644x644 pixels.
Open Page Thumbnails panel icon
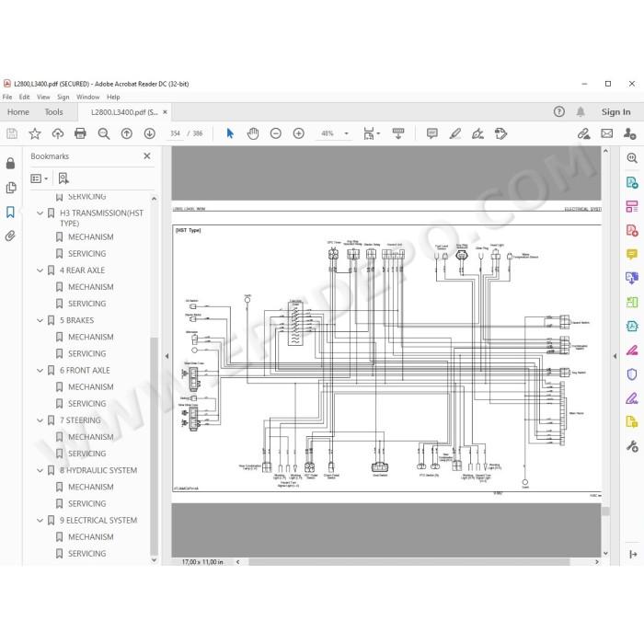(11, 188)
